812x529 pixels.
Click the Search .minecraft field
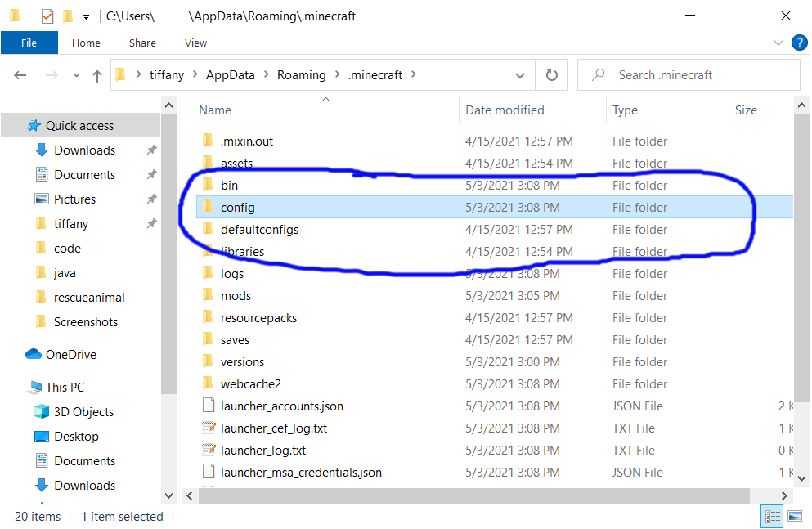point(689,75)
